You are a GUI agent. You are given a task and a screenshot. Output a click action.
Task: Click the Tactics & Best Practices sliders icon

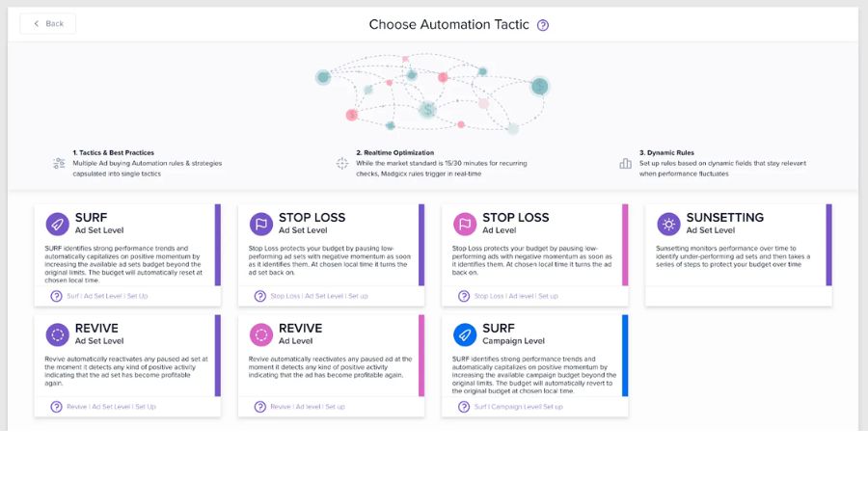pyautogui.click(x=59, y=163)
